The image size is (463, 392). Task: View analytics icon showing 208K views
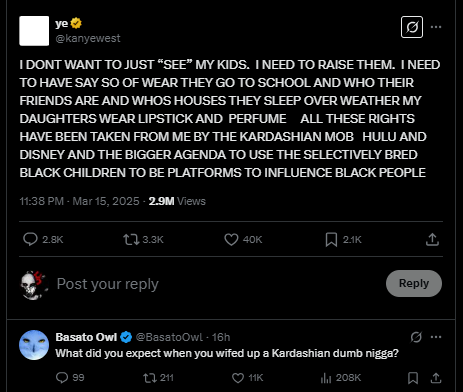326,378
